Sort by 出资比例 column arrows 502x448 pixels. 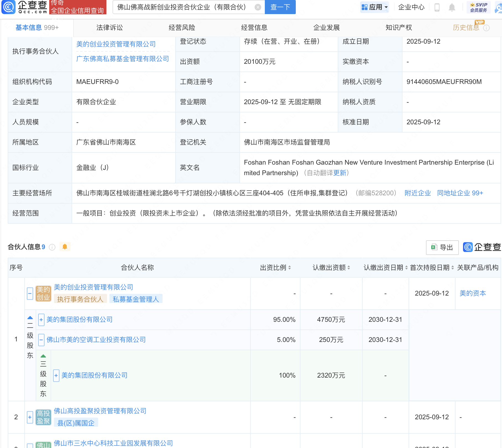[x=289, y=267]
